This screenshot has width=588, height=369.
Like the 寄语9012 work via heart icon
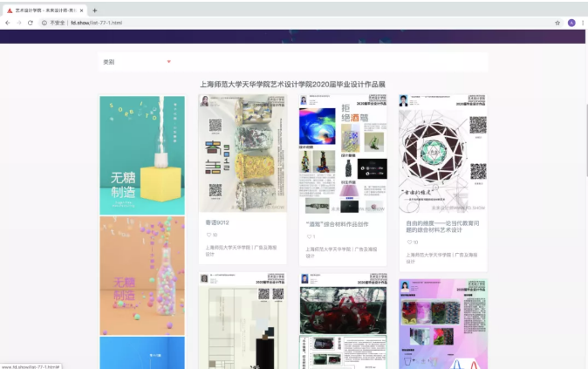click(x=209, y=235)
